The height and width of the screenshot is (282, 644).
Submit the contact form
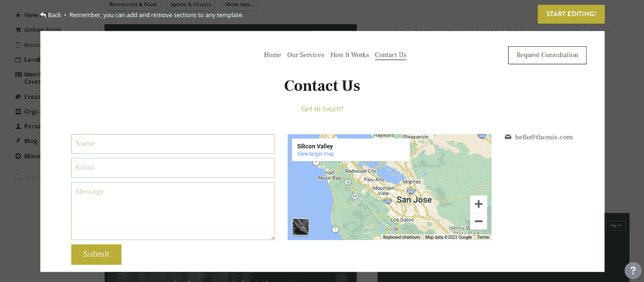tap(96, 254)
